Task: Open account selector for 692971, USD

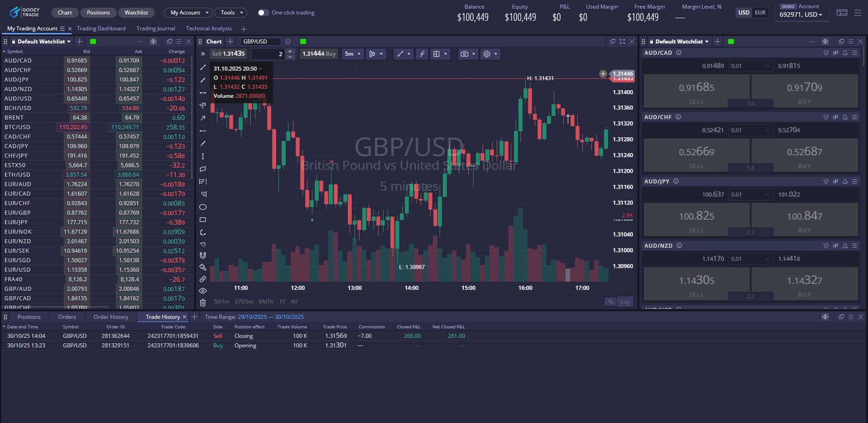Action: pos(801,14)
